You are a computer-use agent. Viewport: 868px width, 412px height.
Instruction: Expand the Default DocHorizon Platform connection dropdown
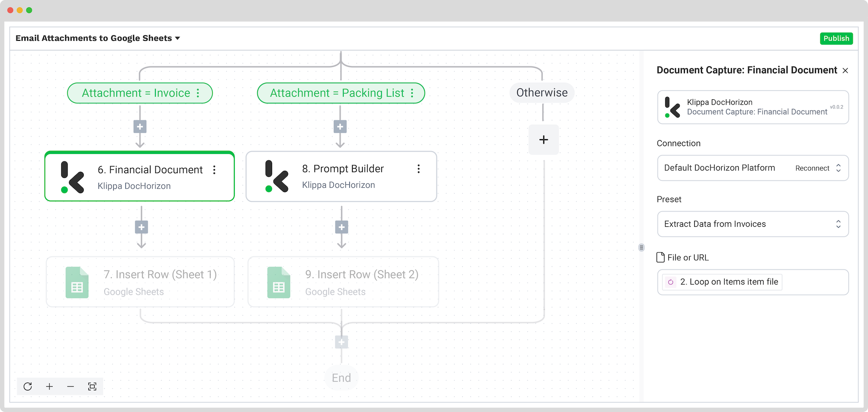click(838, 168)
